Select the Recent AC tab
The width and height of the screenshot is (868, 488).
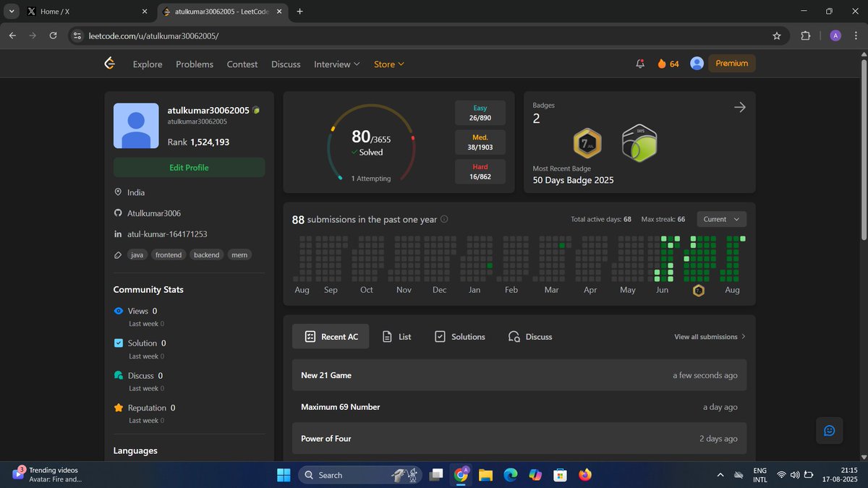tap(331, 336)
